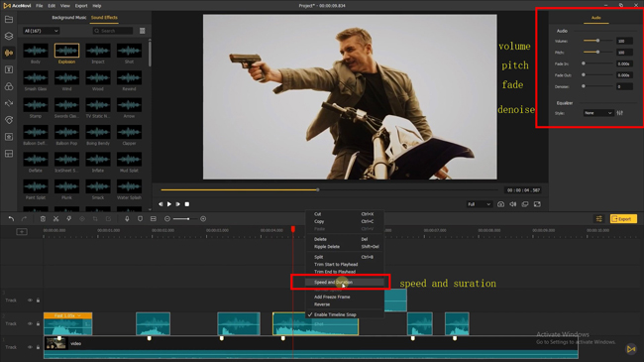The image size is (644, 362).
Task: Click the shield icon in timeline toolbar
Action: [x=140, y=219]
